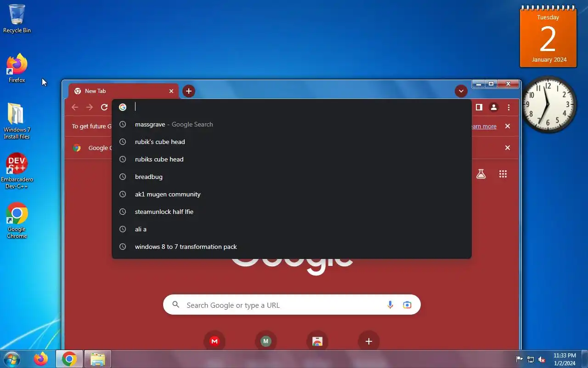Open the tab search dropdown arrow
The width and height of the screenshot is (588, 368).
[x=461, y=91]
